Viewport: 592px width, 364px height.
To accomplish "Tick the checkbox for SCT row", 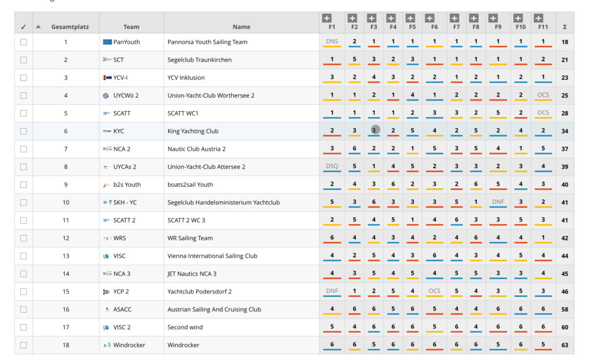I will click(23, 60).
